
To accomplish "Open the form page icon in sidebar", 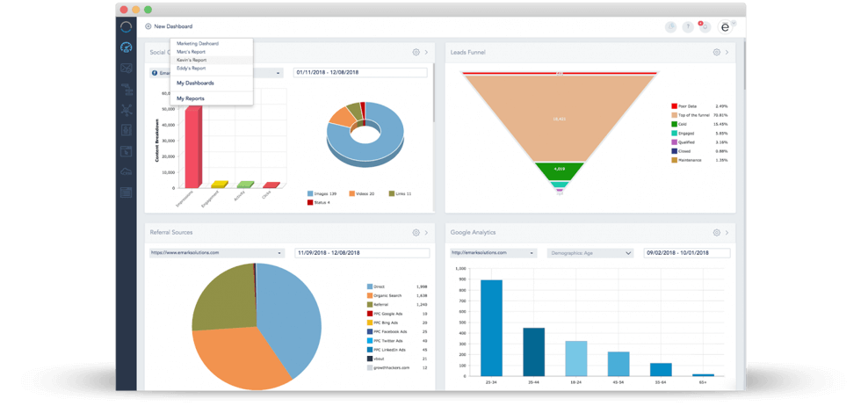I will point(127,130).
